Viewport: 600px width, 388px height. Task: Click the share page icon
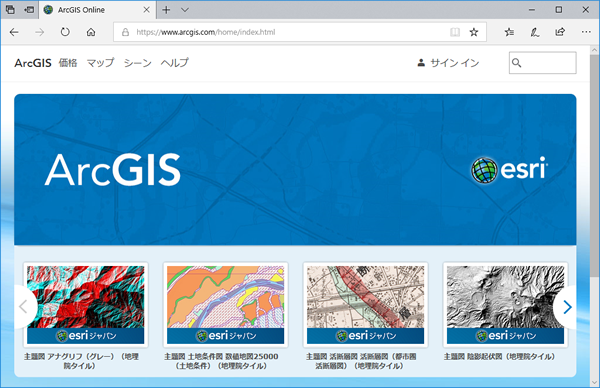tap(560, 32)
